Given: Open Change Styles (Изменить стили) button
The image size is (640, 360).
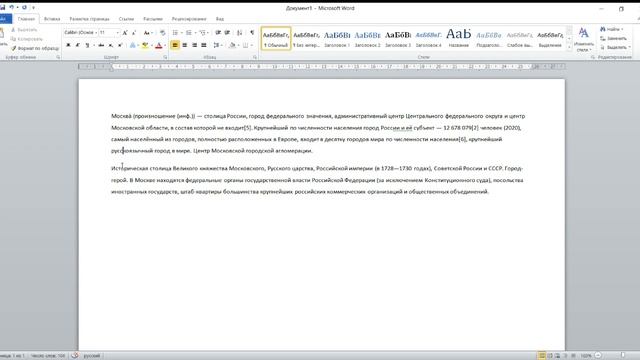Looking at the screenshot, I should pos(584,40).
